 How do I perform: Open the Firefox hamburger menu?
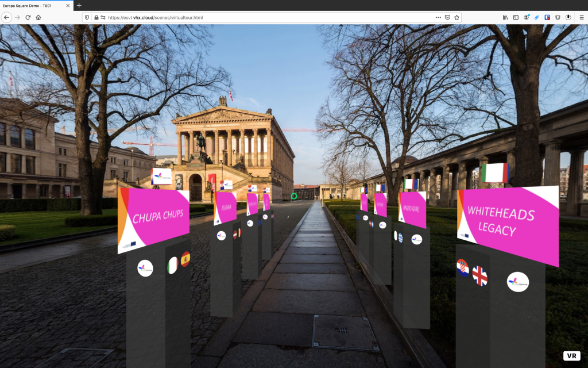581,17
